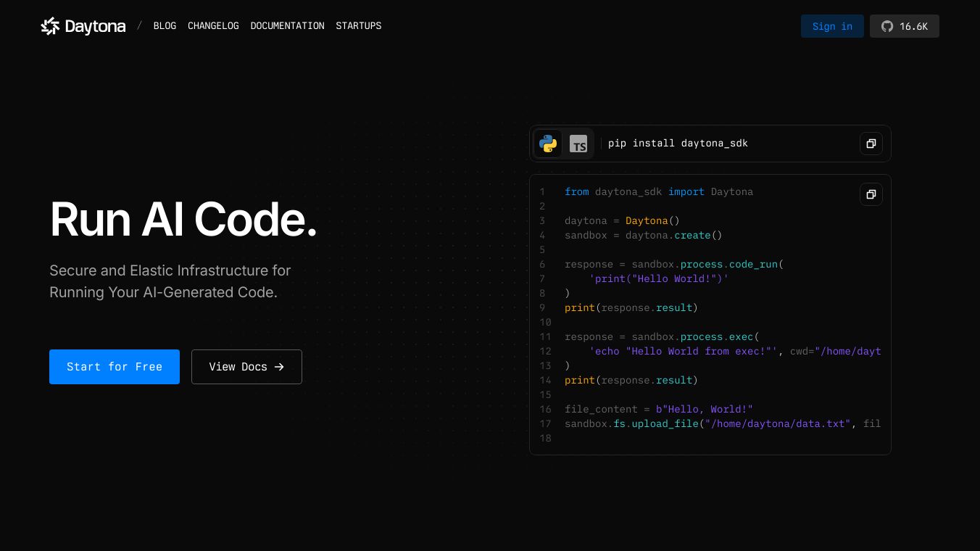This screenshot has height=551, width=980.
Task: Open View Docs button
Action: (x=246, y=367)
